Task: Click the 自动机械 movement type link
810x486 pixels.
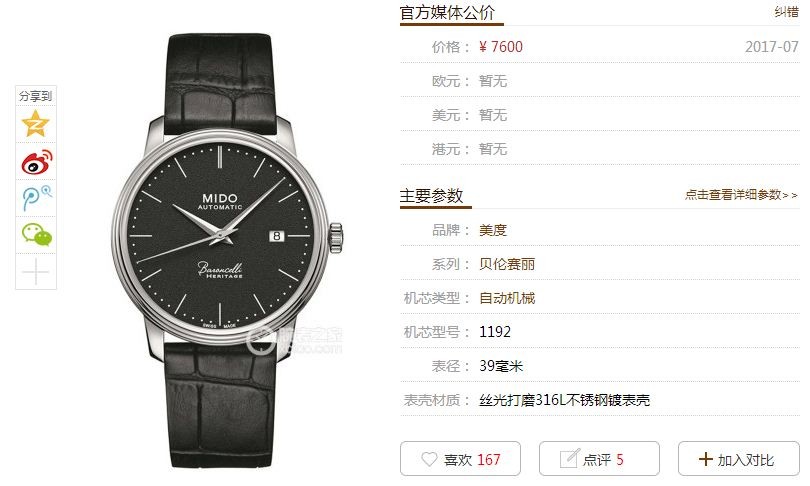Action: 507,298
